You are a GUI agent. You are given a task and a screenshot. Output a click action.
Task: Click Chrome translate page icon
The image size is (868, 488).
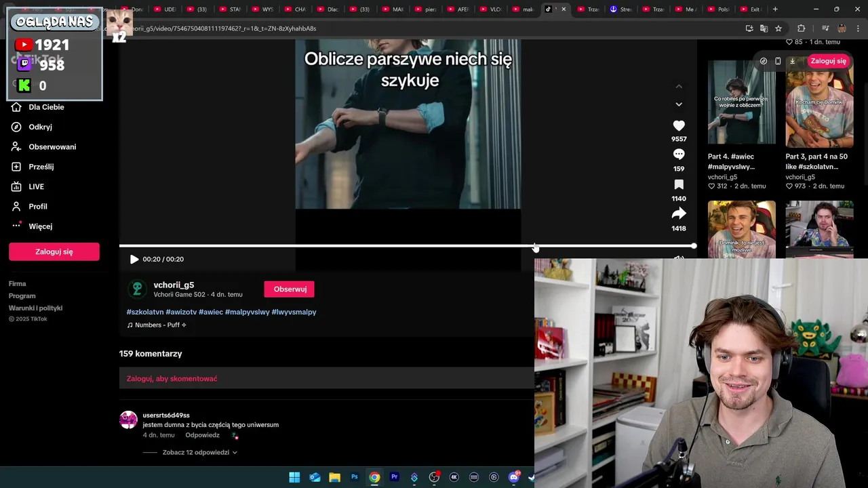(764, 28)
